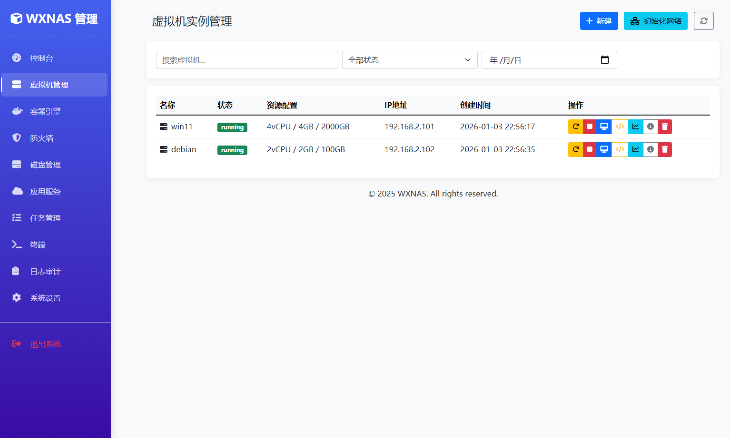This screenshot has width=732, height=438.
Task: Open the debian monitor console
Action: (604, 149)
